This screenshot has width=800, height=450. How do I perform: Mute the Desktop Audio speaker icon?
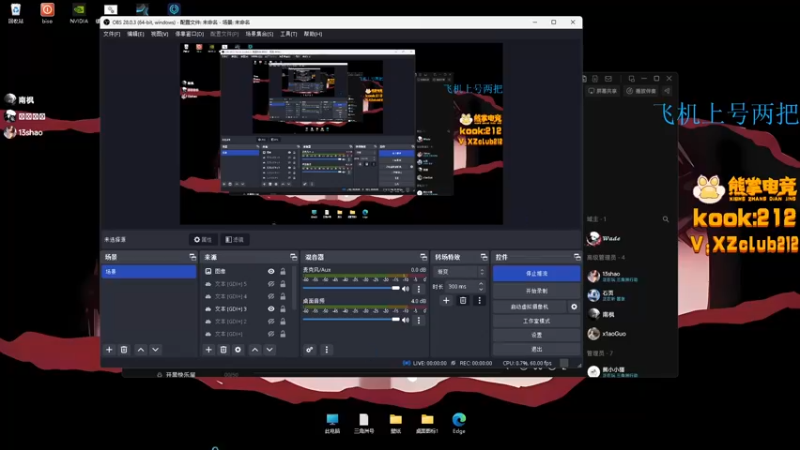406,320
